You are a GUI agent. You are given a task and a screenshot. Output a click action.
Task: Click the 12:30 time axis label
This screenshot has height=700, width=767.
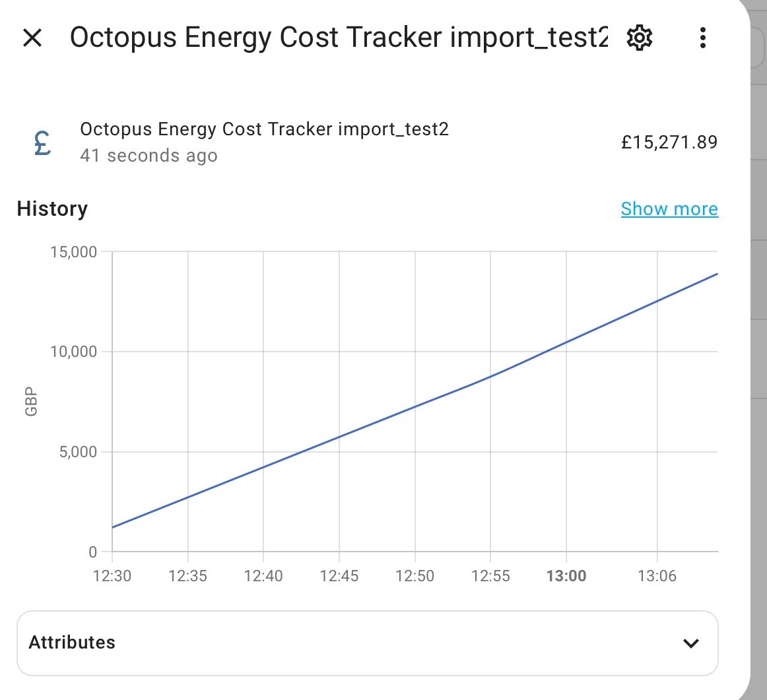pyautogui.click(x=112, y=576)
